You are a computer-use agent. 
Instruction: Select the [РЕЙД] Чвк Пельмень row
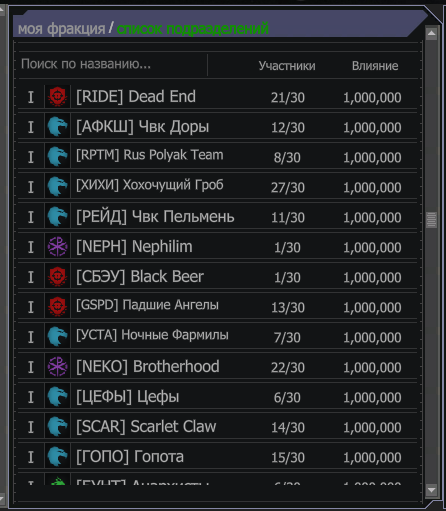[x=217, y=217]
